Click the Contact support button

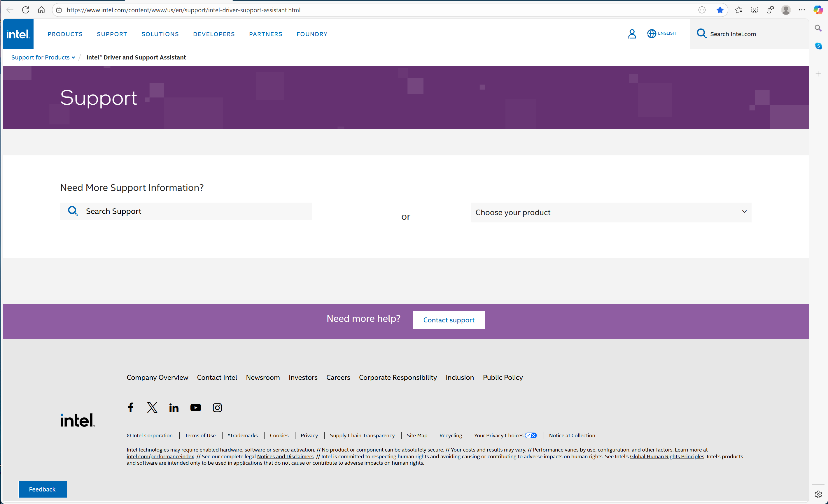(449, 320)
